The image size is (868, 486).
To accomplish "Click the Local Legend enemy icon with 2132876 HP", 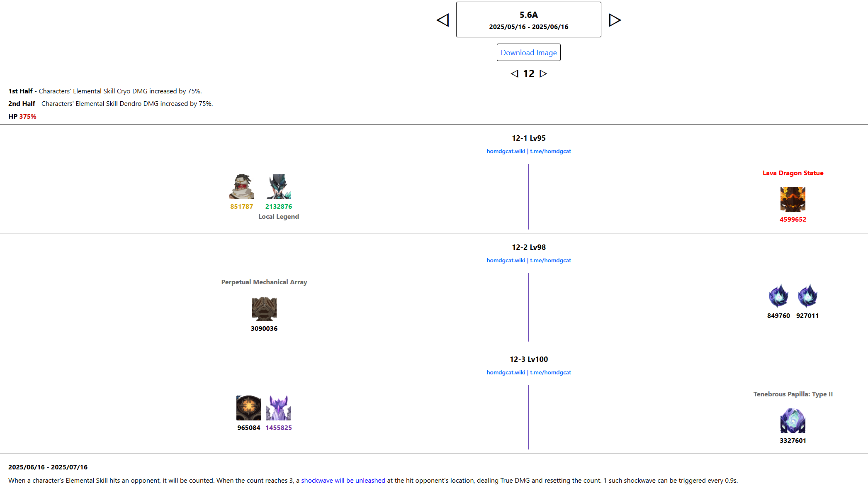I will [x=279, y=187].
